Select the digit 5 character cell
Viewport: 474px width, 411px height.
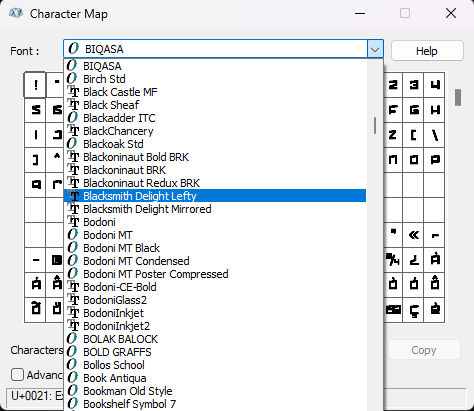35,110
